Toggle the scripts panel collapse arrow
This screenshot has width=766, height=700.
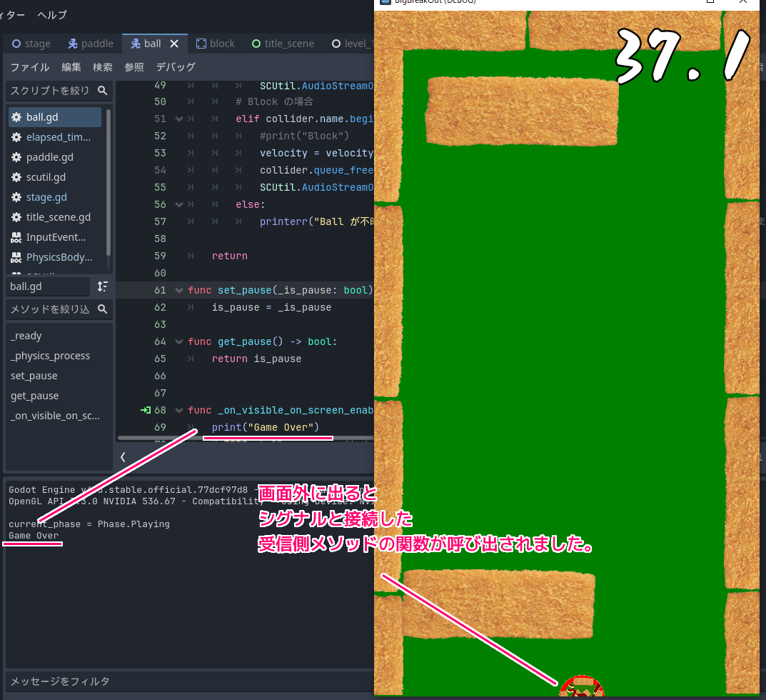(123, 457)
